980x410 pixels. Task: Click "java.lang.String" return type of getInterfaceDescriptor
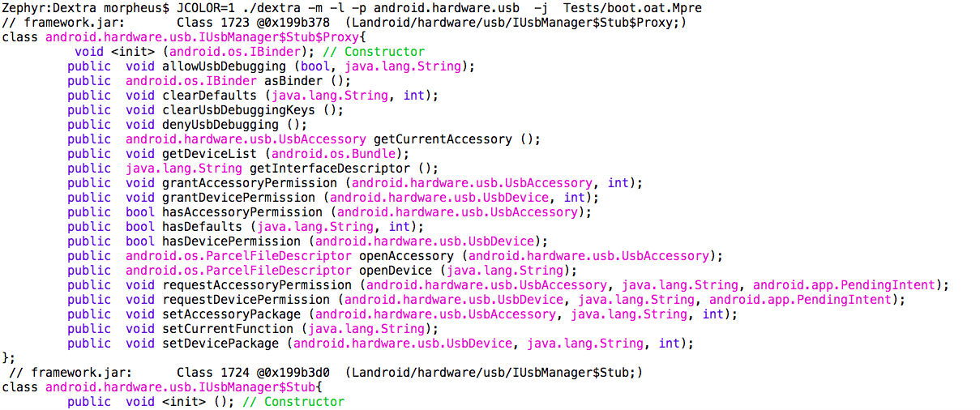click(x=184, y=169)
